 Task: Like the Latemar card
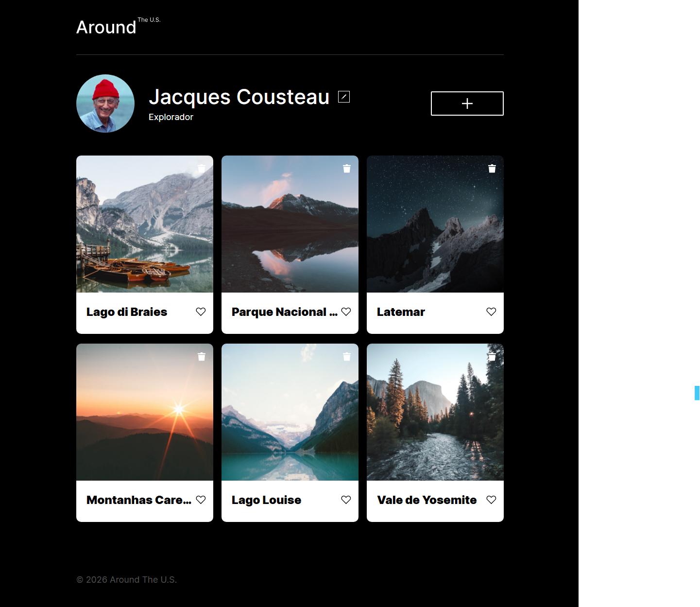[x=491, y=312]
